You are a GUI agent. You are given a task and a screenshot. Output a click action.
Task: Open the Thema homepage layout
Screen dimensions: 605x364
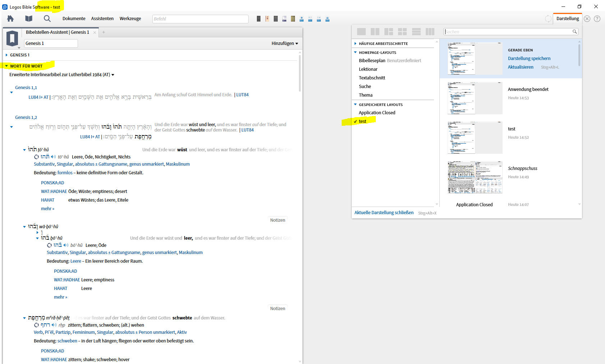pos(366,95)
